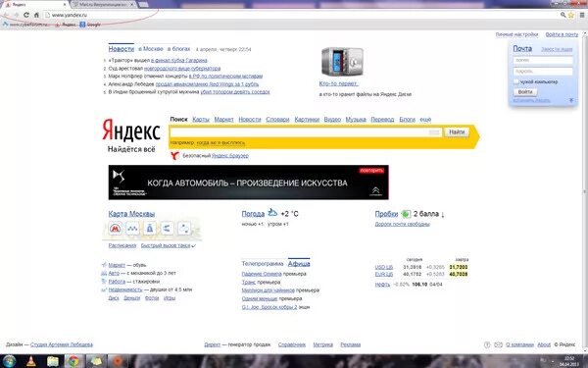Screen dimensions: 588x368
Task: Focus the Yandex search input box
Action: [x=306, y=132]
